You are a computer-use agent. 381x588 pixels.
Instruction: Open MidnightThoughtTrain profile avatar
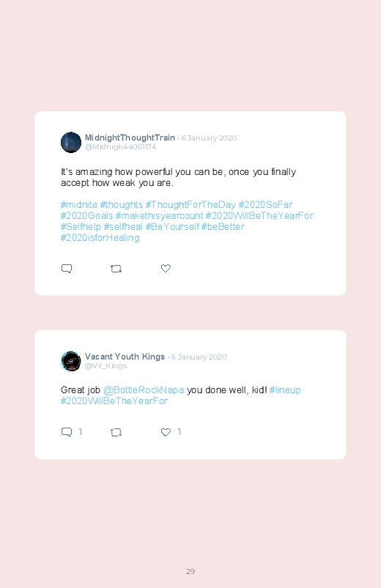[x=71, y=143]
